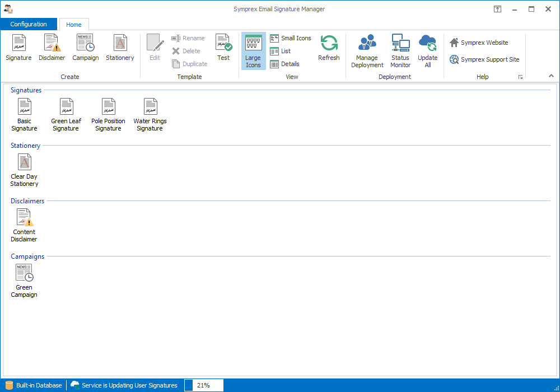560x392 pixels.
Task: Click Duplicate in the Template group
Action: click(190, 64)
